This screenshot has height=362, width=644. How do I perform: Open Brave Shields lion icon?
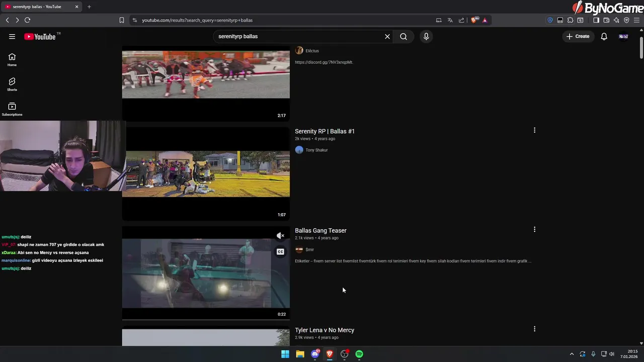click(x=474, y=20)
